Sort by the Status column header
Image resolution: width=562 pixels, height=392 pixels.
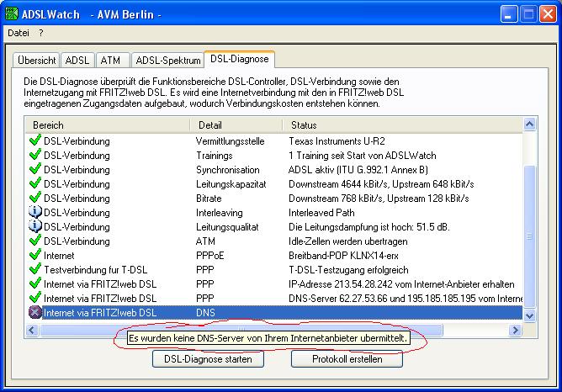click(x=403, y=125)
